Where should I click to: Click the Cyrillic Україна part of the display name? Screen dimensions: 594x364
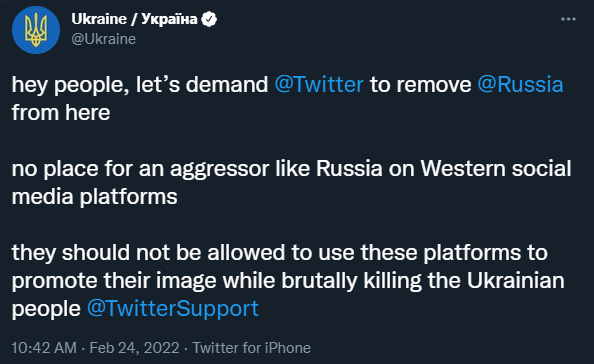point(169,19)
